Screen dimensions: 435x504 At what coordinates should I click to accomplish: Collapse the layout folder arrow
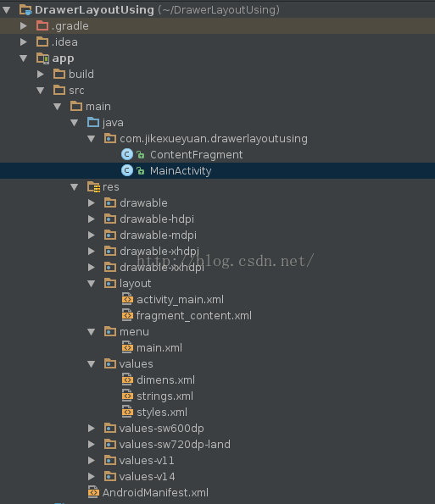[92, 284]
